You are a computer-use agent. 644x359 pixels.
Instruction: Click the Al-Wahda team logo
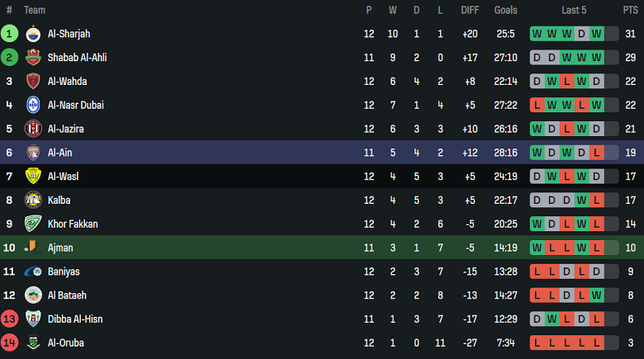point(33,82)
